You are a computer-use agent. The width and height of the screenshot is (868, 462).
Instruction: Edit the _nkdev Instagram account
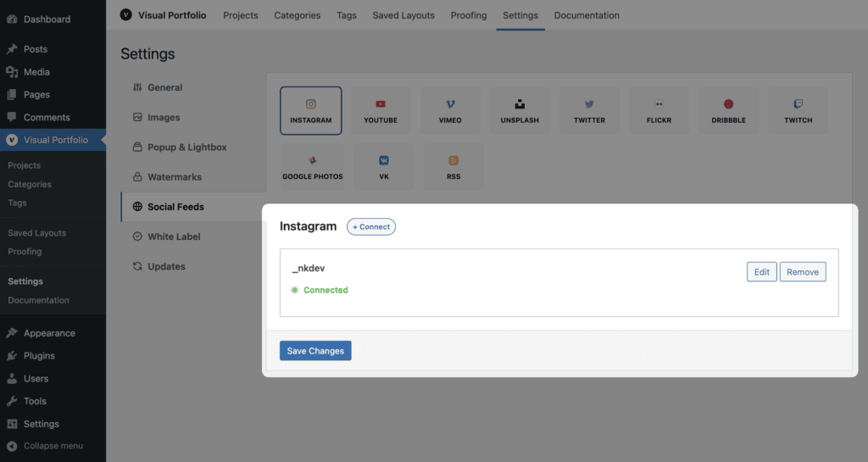point(762,271)
